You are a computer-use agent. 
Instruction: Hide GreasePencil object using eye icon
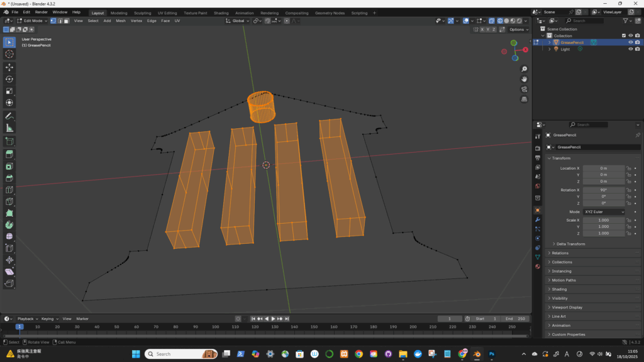630,43
